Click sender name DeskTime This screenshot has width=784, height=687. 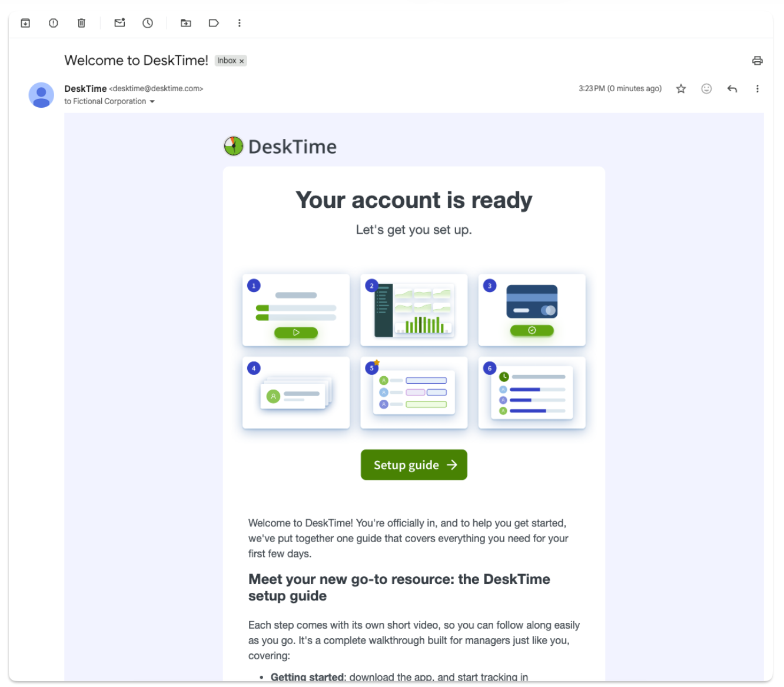(x=85, y=89)
